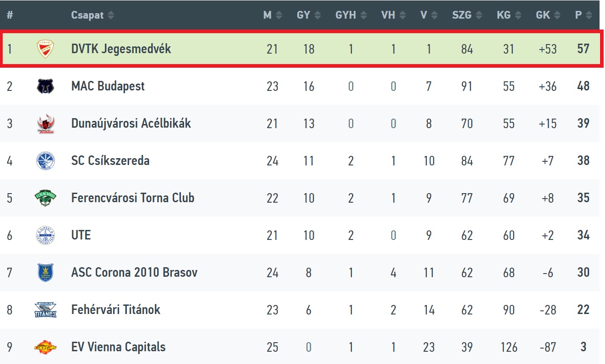Viewport: 605px width, 364px height.
Task: Click the EV Vienna Capitals logo
Action: [x=45, y=347]
